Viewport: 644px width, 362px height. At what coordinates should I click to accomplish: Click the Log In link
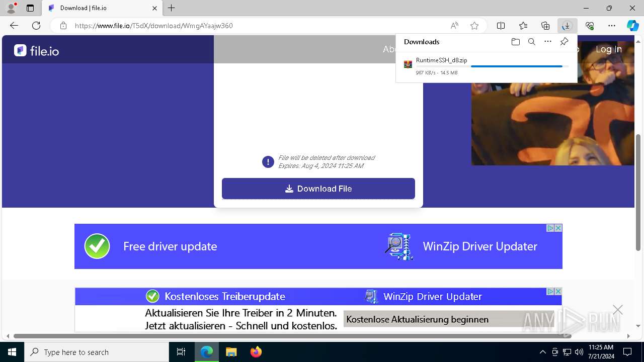(609, 49)
